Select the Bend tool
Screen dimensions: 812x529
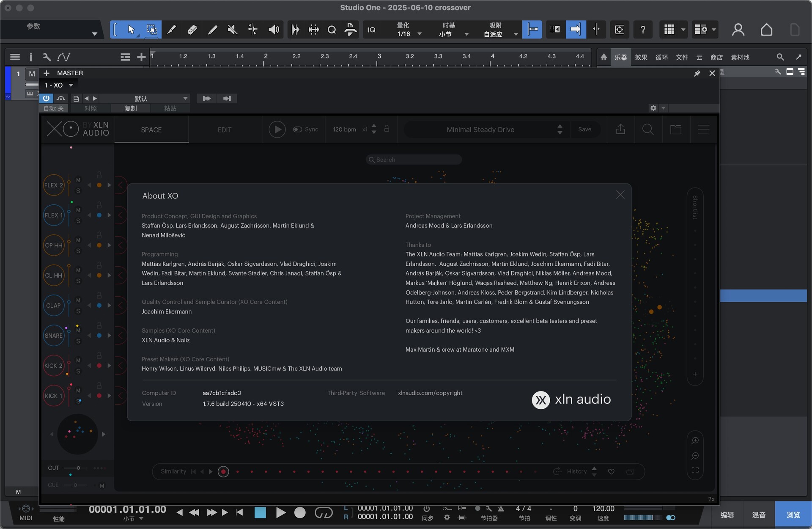[x=253, y=29]
